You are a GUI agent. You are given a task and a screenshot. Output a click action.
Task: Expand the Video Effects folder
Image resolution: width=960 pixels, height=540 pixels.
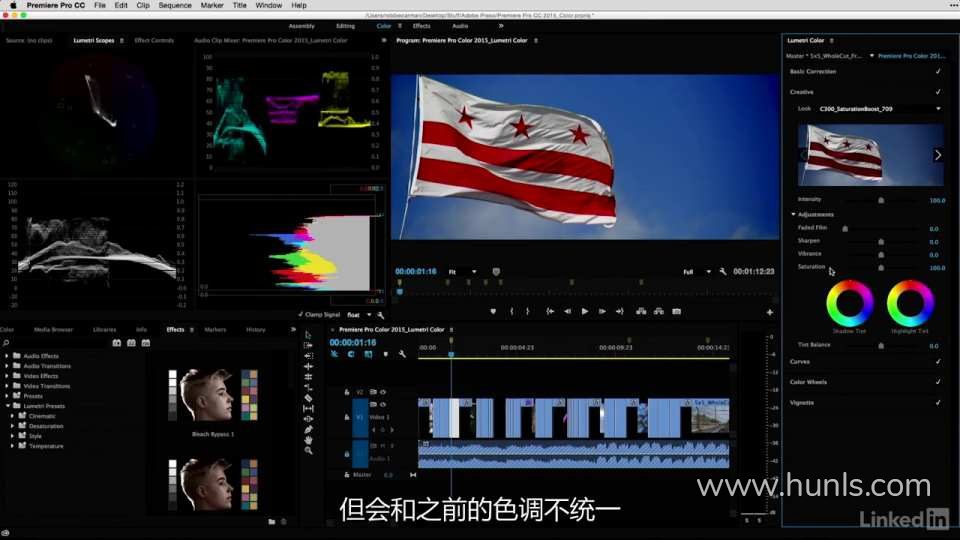[7, 376]
